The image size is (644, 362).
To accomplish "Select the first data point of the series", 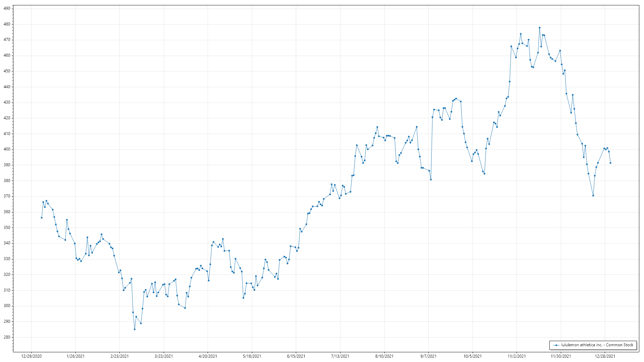I will pos(42,218).
